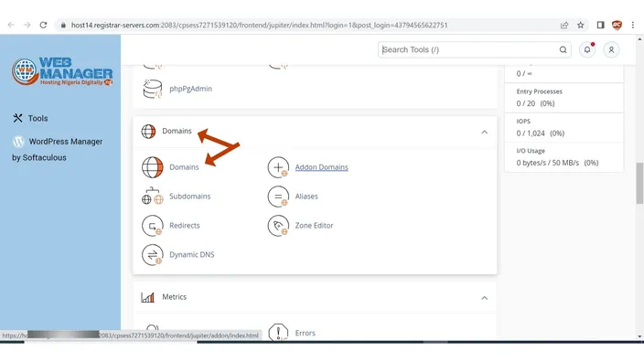Click the browser back arrow
The image size is (644, 362).
click(11, 25)
